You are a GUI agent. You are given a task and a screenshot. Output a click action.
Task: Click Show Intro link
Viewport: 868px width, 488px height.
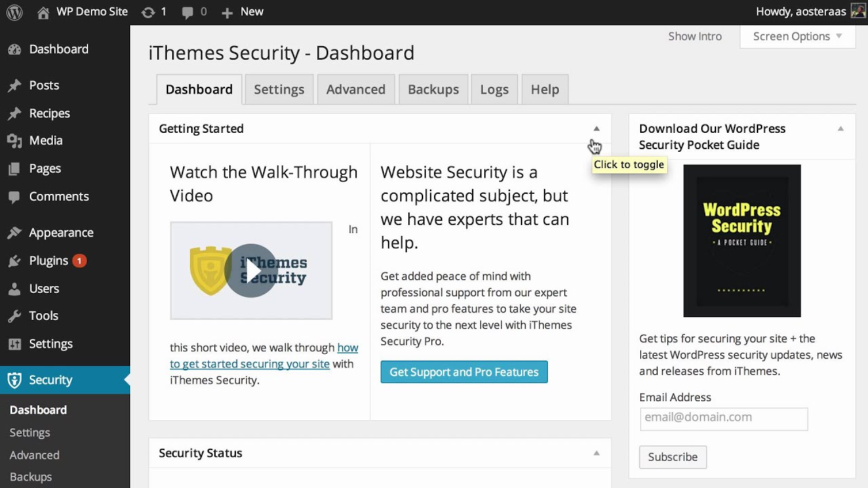point(695,37)
